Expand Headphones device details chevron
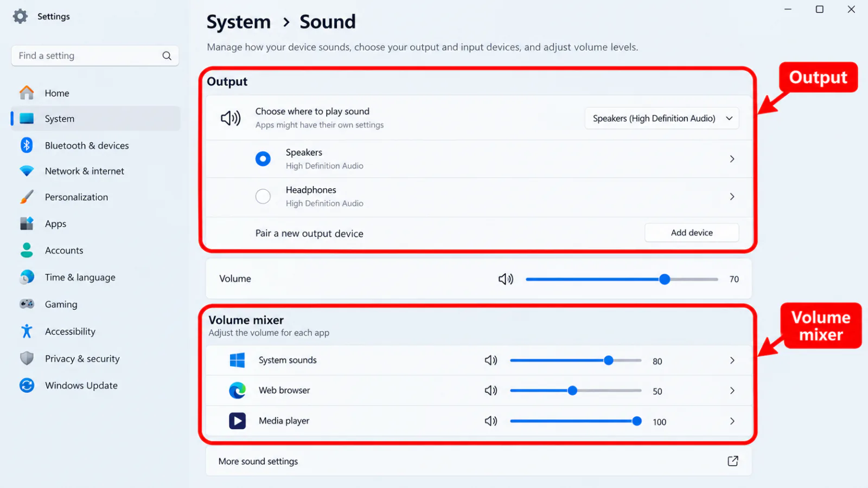Viewport: 868px width, 488px height. pyautogui.click(x=732, y=196)
